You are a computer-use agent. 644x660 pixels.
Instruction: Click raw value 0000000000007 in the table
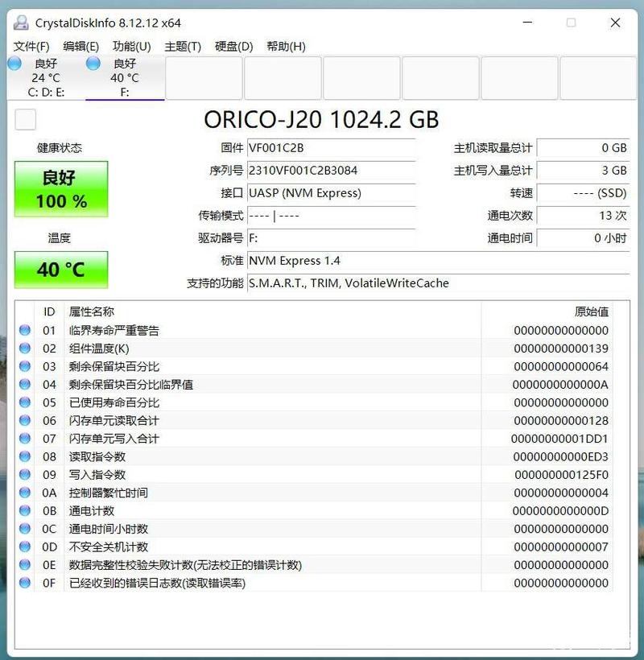coord(561,547)
